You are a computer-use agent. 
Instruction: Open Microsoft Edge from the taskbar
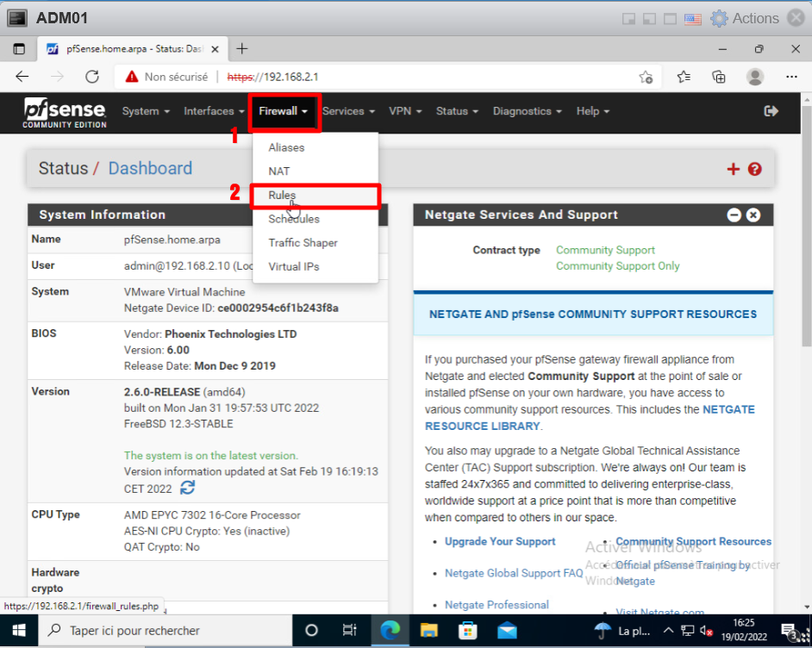pyautogui.click(x=389, y=630)
